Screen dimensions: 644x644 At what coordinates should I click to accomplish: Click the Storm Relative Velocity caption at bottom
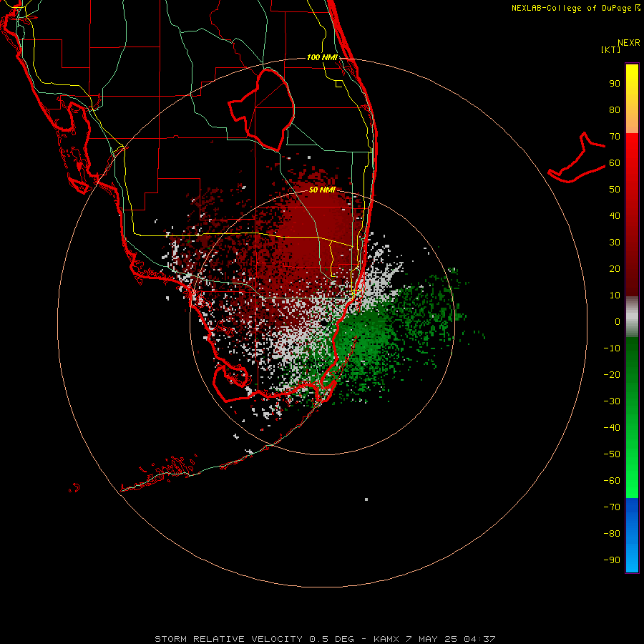(325, 639)
